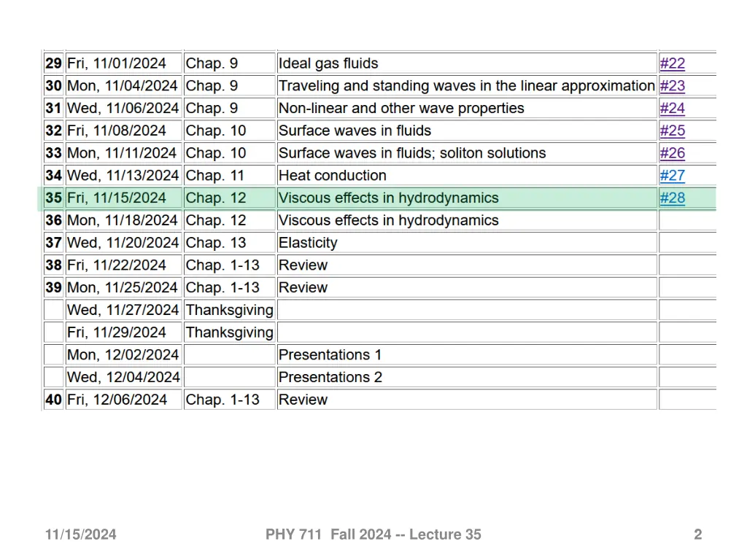Click the #27 heat conduction link
Image resolution: width=747 pixels, height=560 pixels.
coord(672,176)
